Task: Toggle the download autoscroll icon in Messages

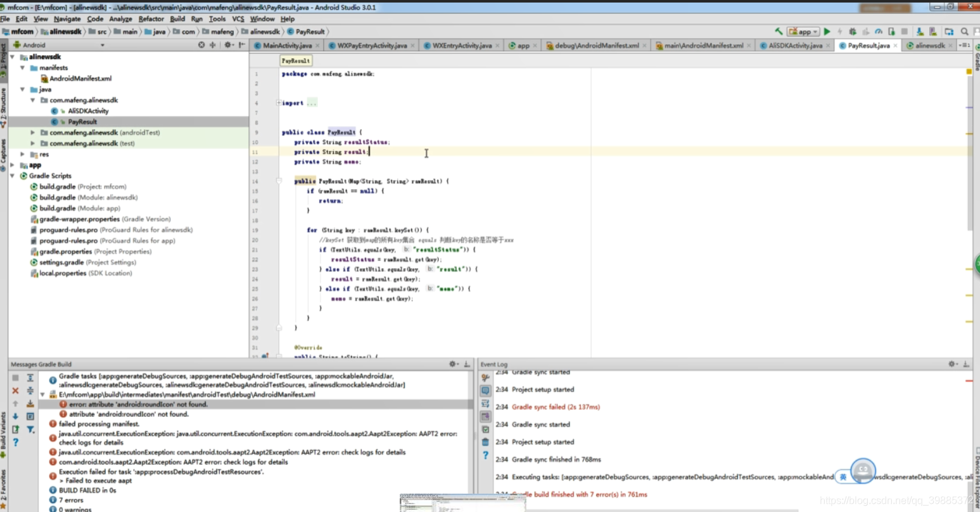Action: [30, 404]
